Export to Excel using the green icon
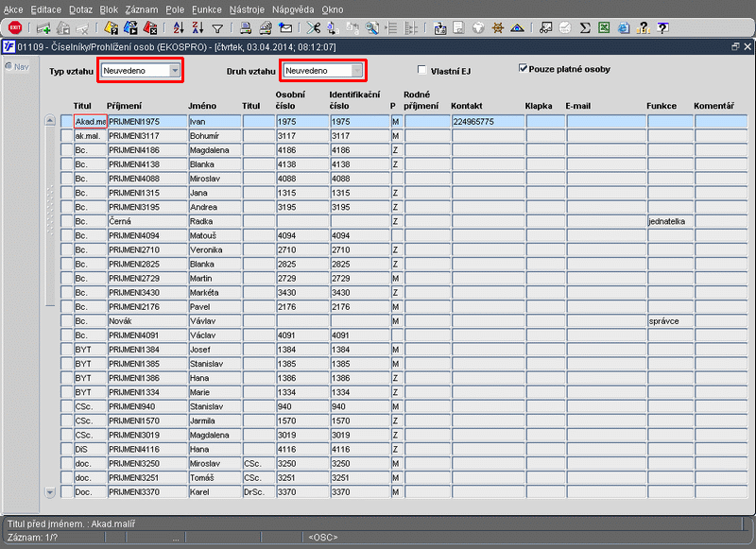756x549 pixels. point(604,28)
